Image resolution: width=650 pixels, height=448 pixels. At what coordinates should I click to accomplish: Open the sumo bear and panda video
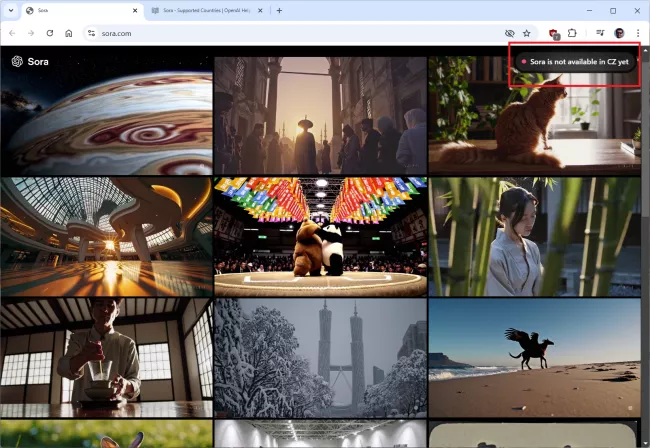pyautogui.click(x=320, y=236)
